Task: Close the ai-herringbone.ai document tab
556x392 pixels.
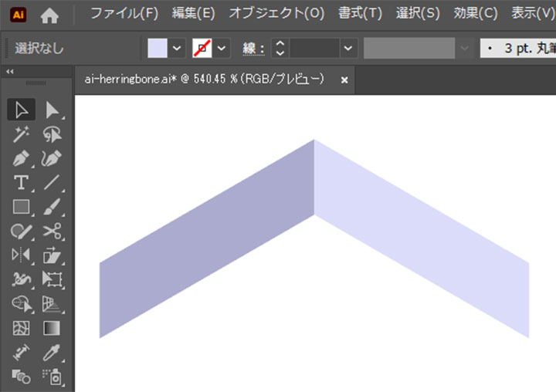Action: (x=344, y=79)
